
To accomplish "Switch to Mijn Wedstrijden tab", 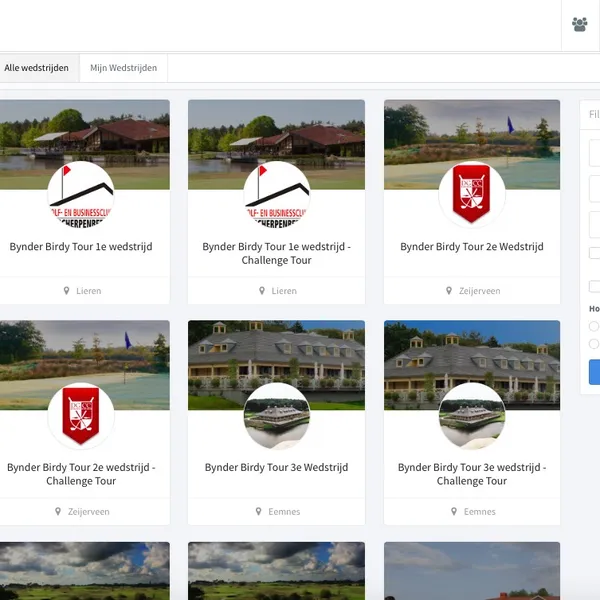I will tap(123, 68).
